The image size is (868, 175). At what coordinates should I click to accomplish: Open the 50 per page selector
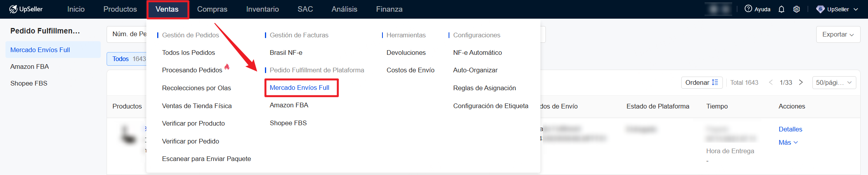(834, 82)
